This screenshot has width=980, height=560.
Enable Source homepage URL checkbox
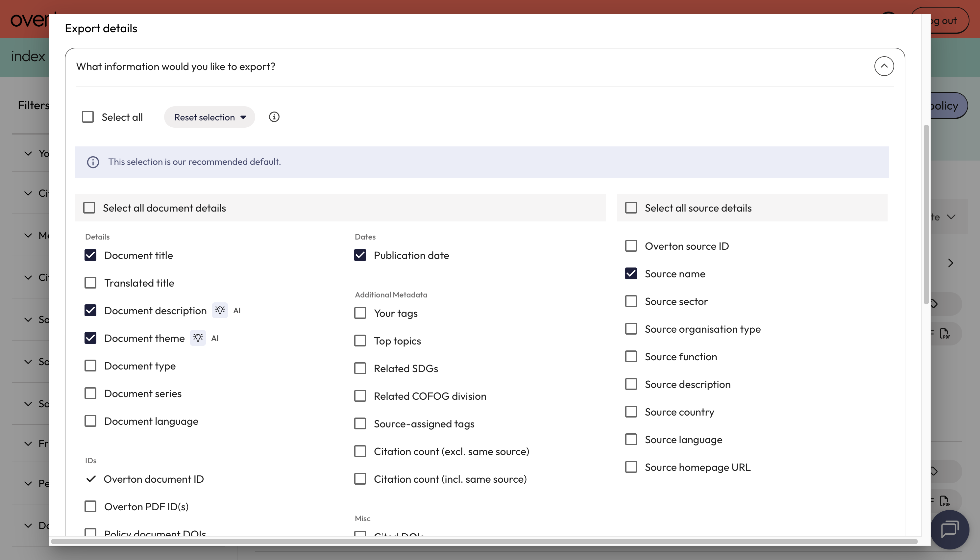[x=631, y=467]
